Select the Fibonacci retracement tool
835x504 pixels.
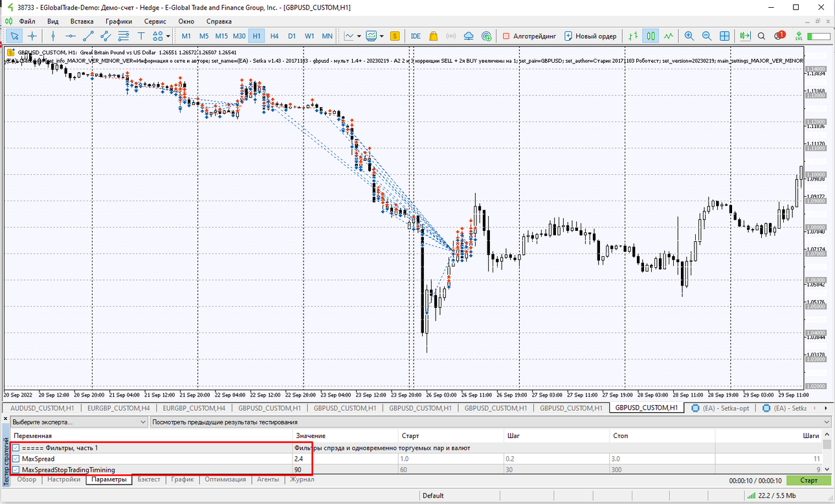tap(123, 36)
